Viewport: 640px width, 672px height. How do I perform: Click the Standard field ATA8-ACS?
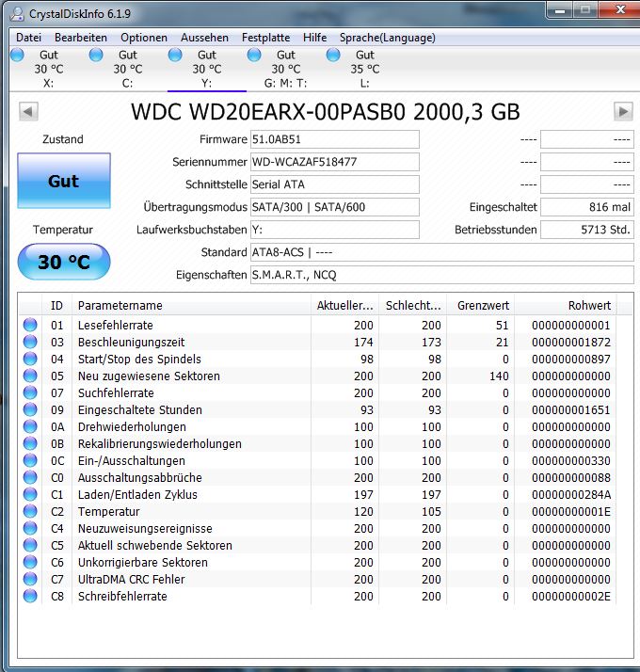tap(442, 252)
